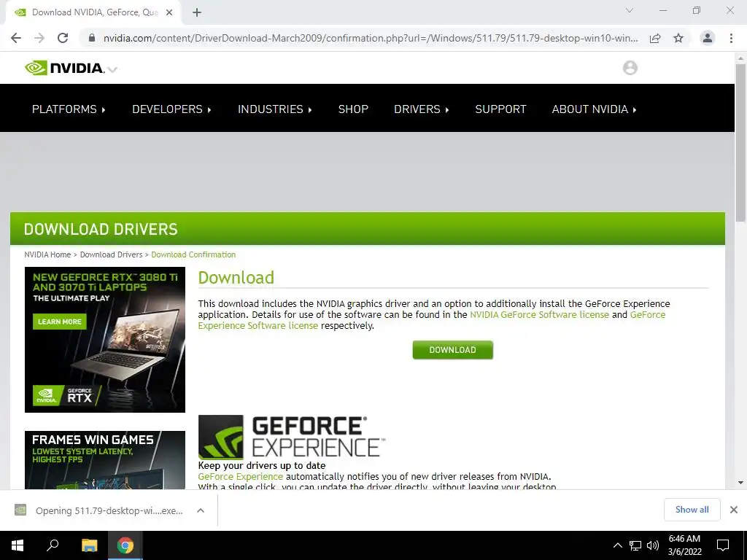Open the clock and date flyout
This screenshot has height=560, width=747.
[x=684, y=545]
